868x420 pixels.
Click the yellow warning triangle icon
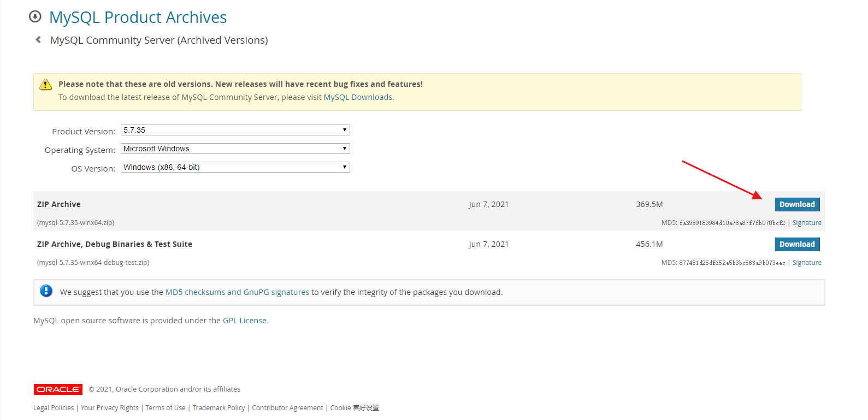pos(46,85)
